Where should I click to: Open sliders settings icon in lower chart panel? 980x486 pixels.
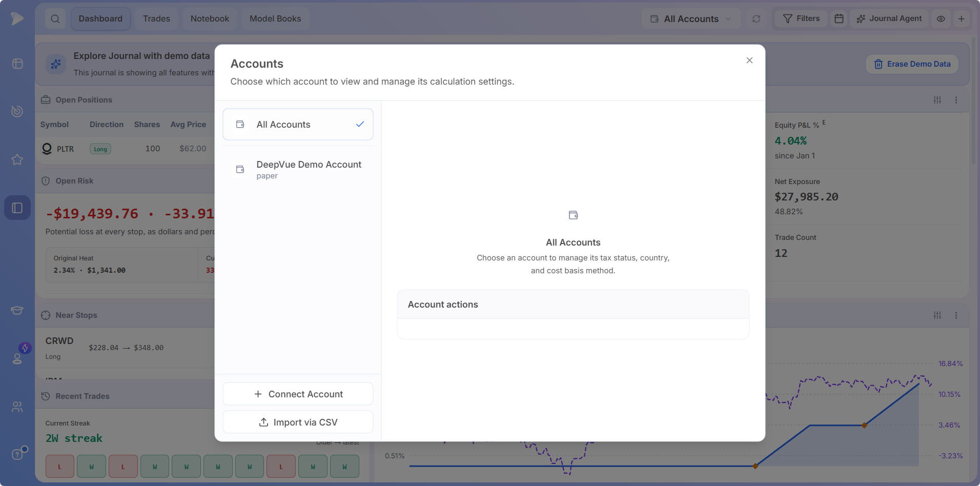[937, 315]
